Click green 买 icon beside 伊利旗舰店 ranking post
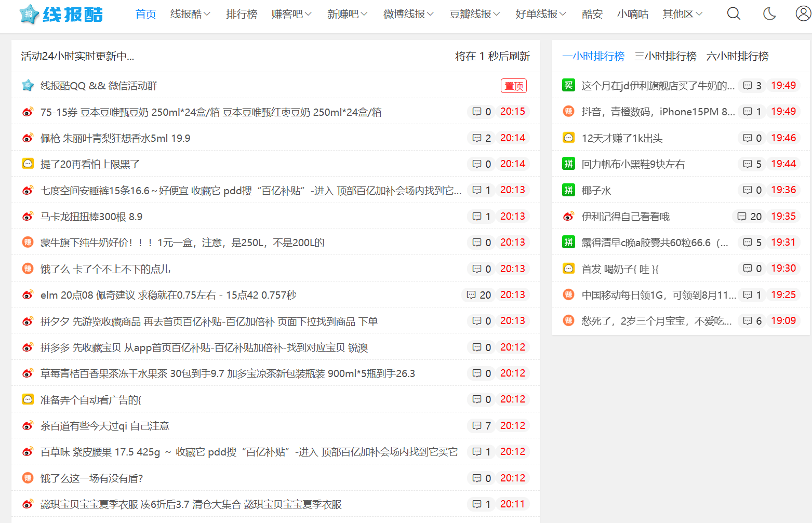The image size is (812, 523). click(x=569, y=85)
